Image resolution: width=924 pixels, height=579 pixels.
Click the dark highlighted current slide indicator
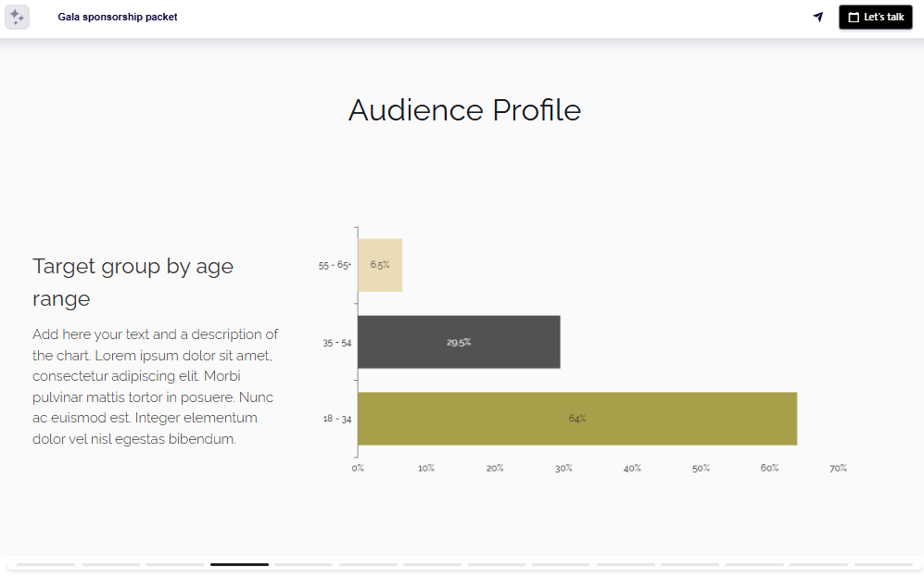239,563
